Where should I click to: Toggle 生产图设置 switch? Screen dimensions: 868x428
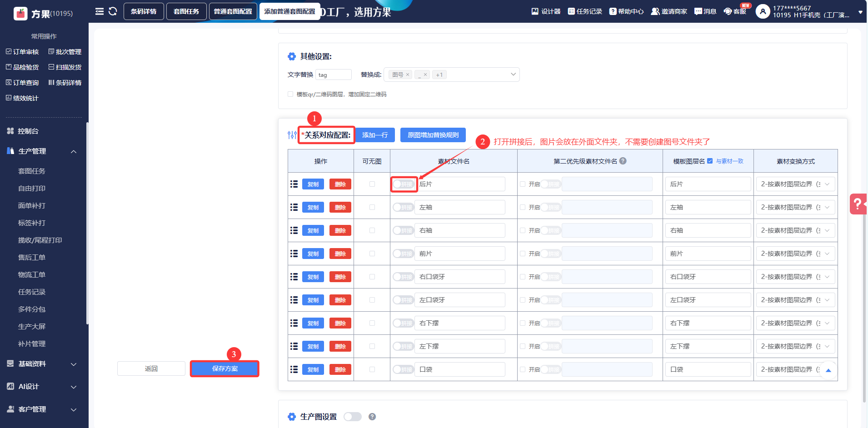pyautogui.click(x=353, y=417)
